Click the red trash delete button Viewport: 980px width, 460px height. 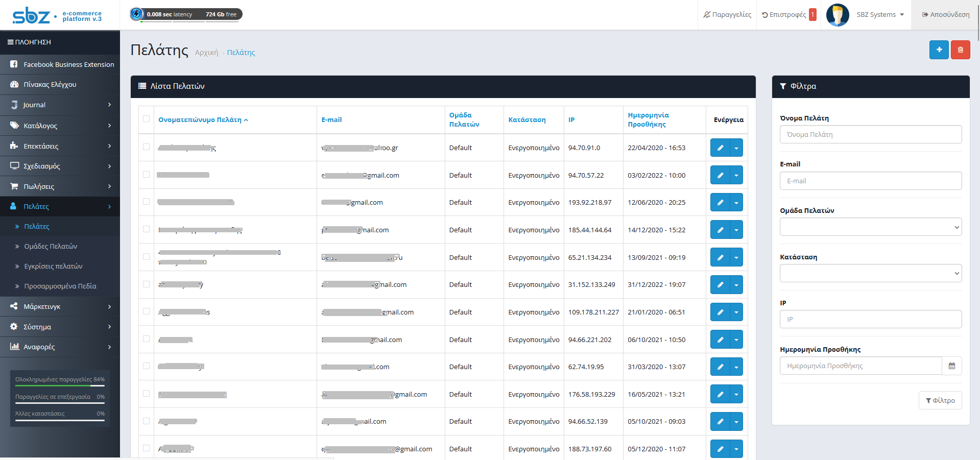tap(960, 50)
